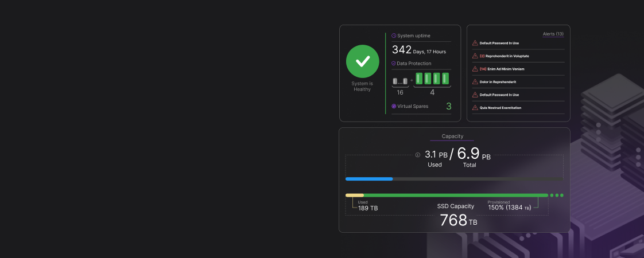The height and width of the screenshot is (258, 644).
Task: Click the green Virtual Spares count 3
Action: tap(448, 106)
